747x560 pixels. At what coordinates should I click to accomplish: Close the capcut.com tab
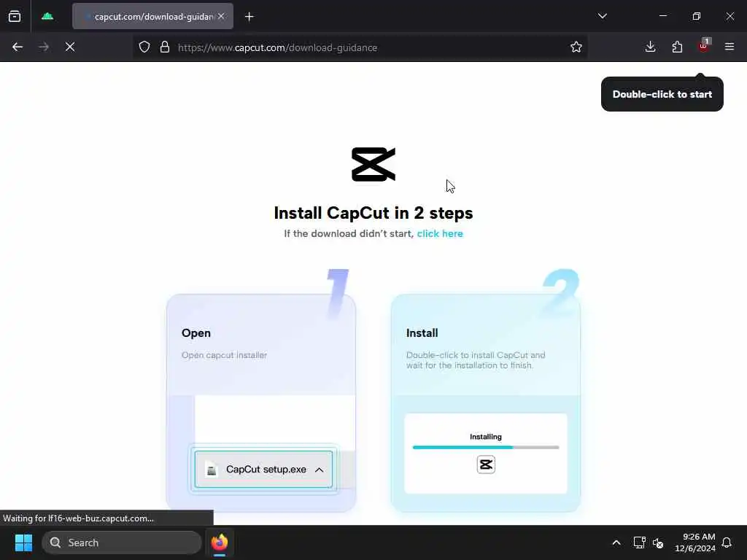pos(221,16)
